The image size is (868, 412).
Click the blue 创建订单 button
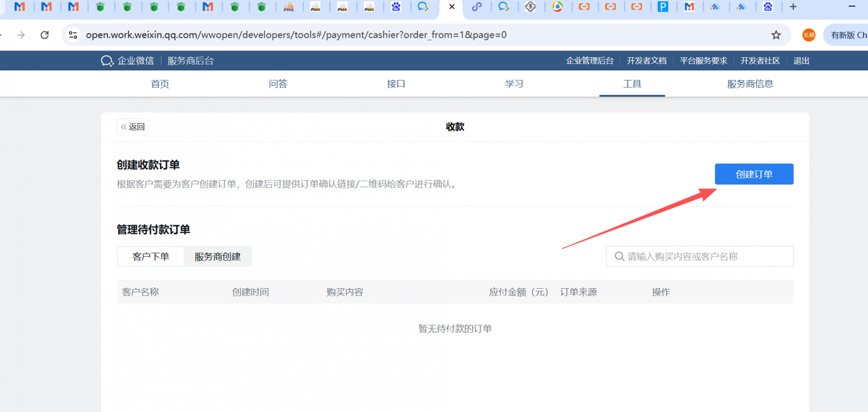click(754, 174)
